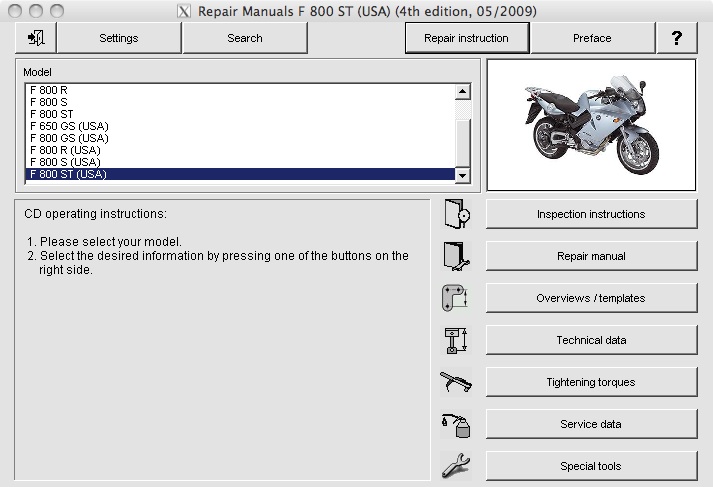Click the yellow minimize window button
713x487 pixels.
coord(36,11)
